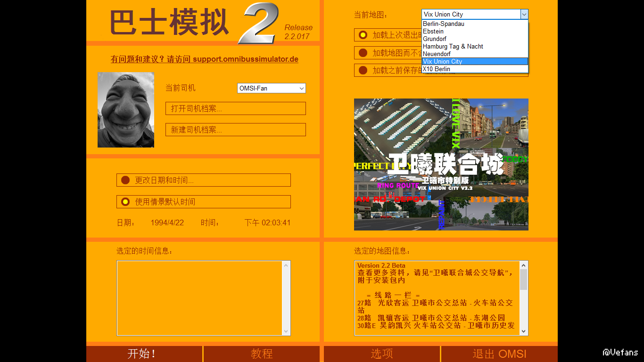
Task: Click the 当前地图 label
Action: pos(371,15)
